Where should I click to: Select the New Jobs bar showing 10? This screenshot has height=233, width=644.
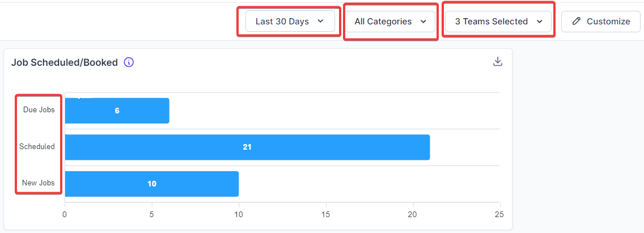click(151, 184)
